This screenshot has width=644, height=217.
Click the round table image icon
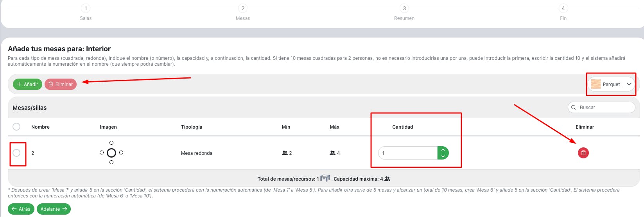(111, 152)
